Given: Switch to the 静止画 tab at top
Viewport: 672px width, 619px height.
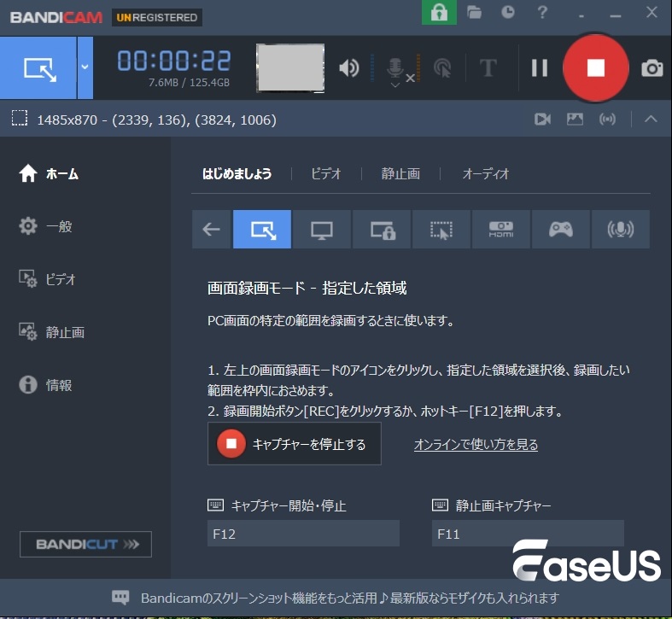Looking at the screenshot, I should pos(400,173).
